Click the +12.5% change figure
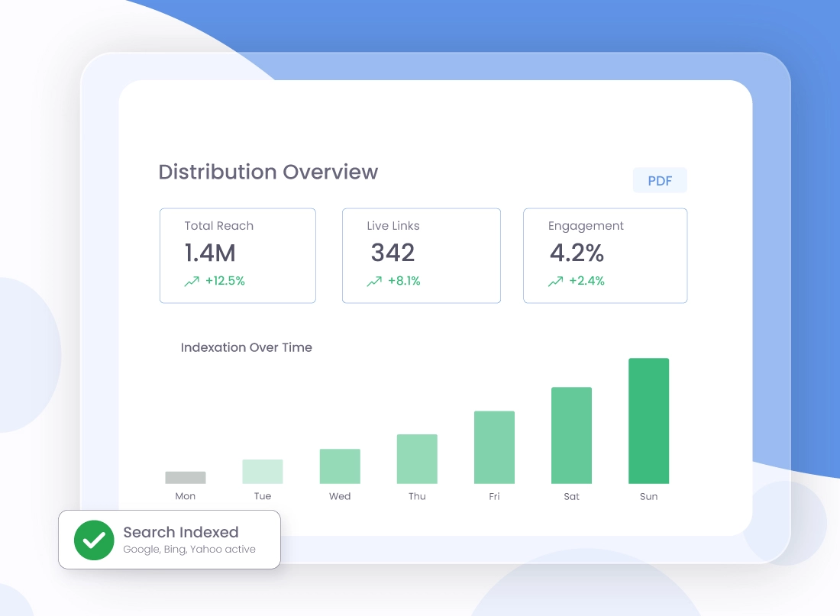 225,281
